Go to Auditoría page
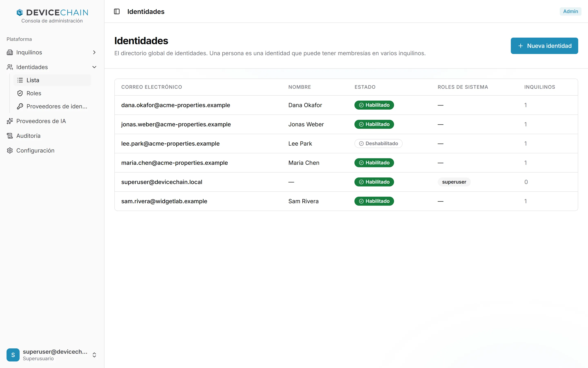 52,136
